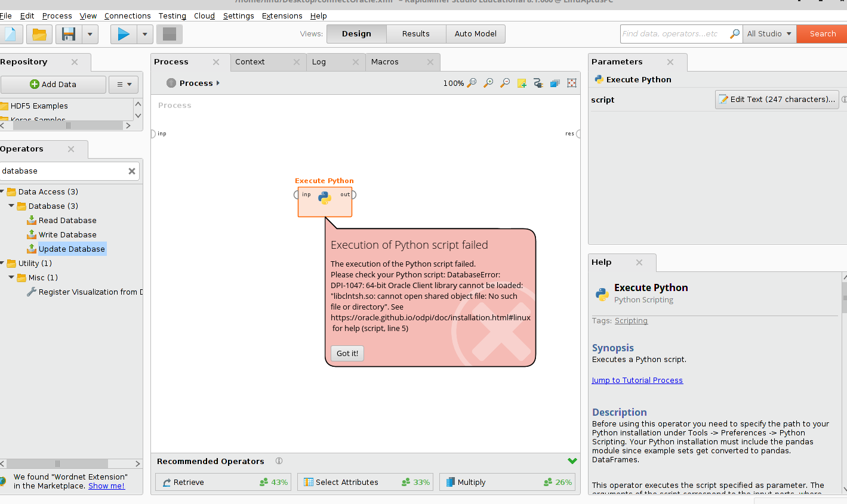Click the Execute Python operator's out port
The image size is (847, 504).
(x=353, y=194)
